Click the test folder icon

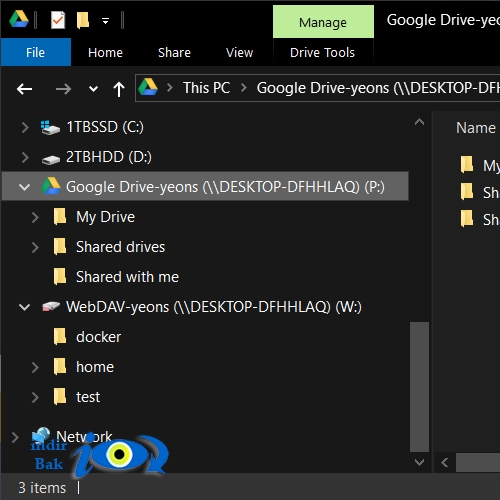click(x=60, y=396)
